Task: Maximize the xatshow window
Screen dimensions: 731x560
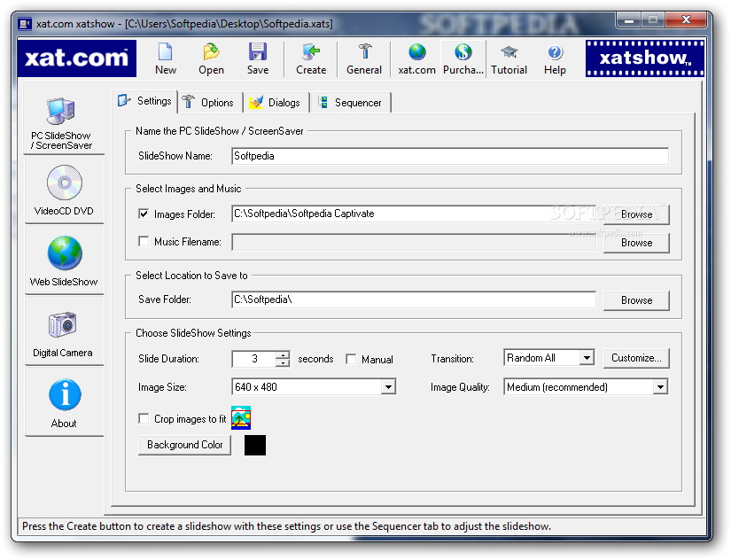Action: [x=653, y=19]
